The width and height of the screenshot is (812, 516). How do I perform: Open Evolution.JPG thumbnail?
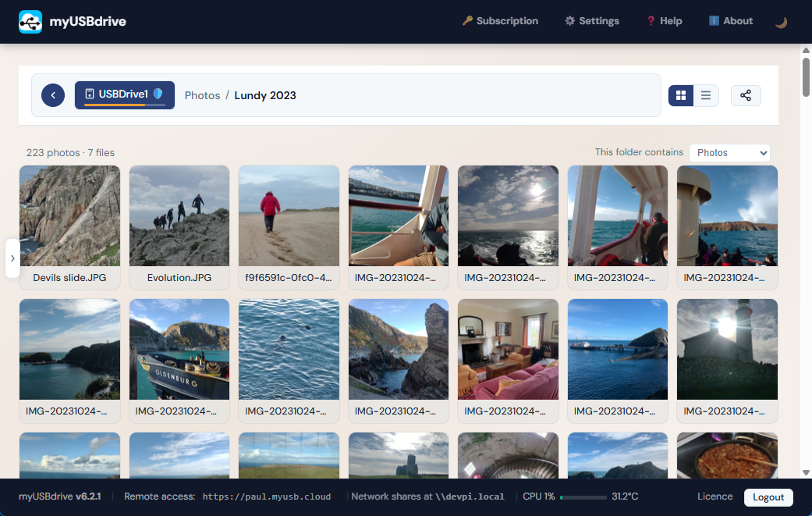tap(179, 216)
